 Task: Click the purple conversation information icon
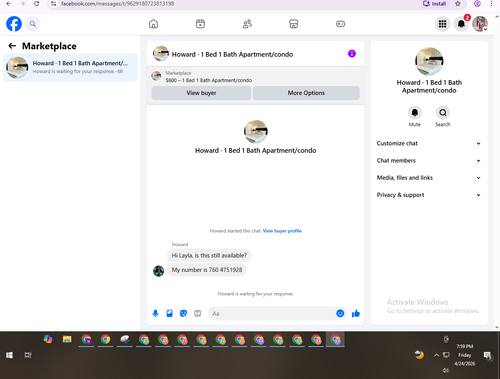coord(352,54)
